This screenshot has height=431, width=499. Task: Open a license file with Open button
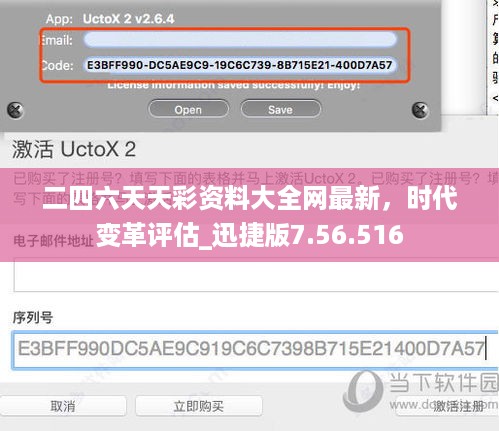tap(188, 109)
